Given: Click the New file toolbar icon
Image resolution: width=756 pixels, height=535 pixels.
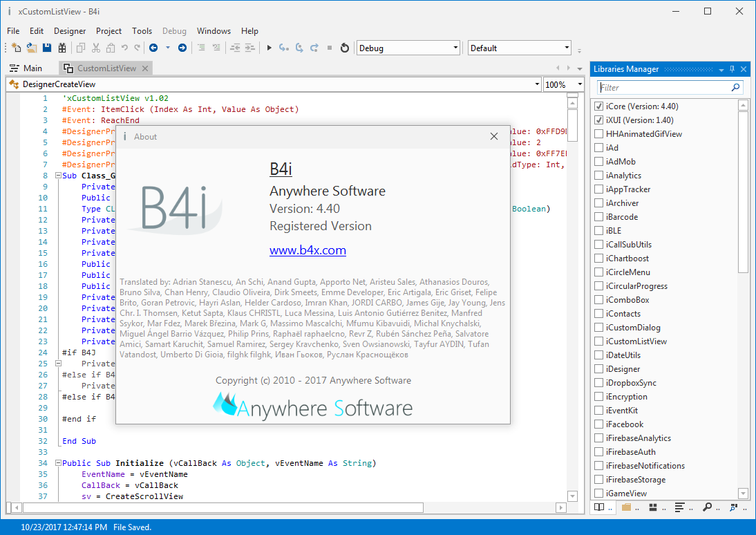Looking at the screenshot, I should pyautogui.click(x=17, y=48).
